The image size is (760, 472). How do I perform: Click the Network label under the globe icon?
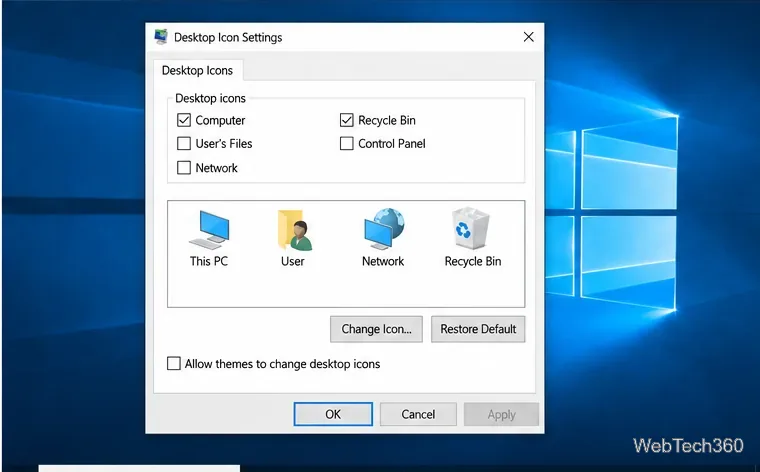[x=383, y=261]
